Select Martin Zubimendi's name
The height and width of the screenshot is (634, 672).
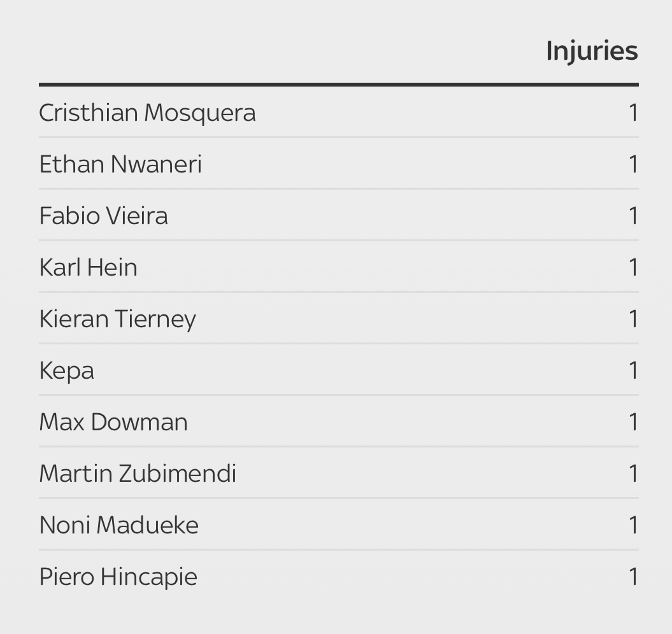tap(138, 474)
